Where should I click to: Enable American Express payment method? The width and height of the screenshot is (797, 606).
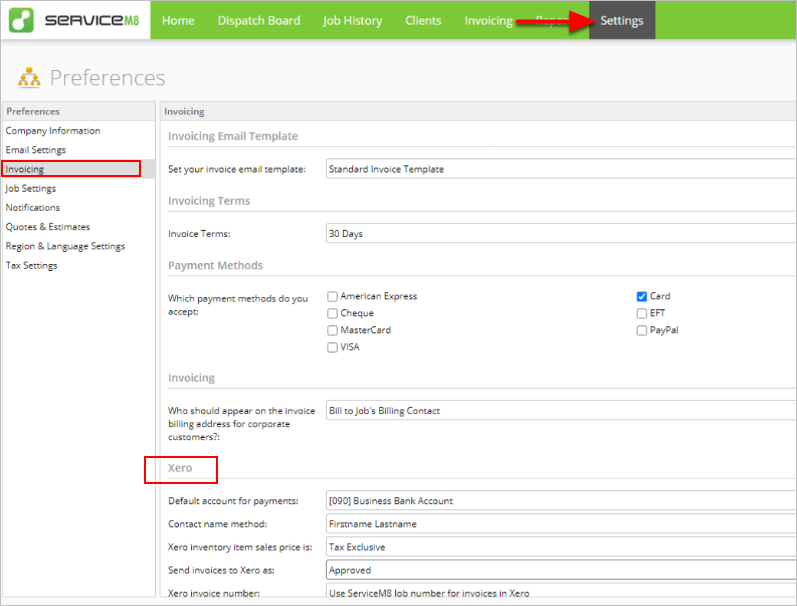[x=332, y=296]
